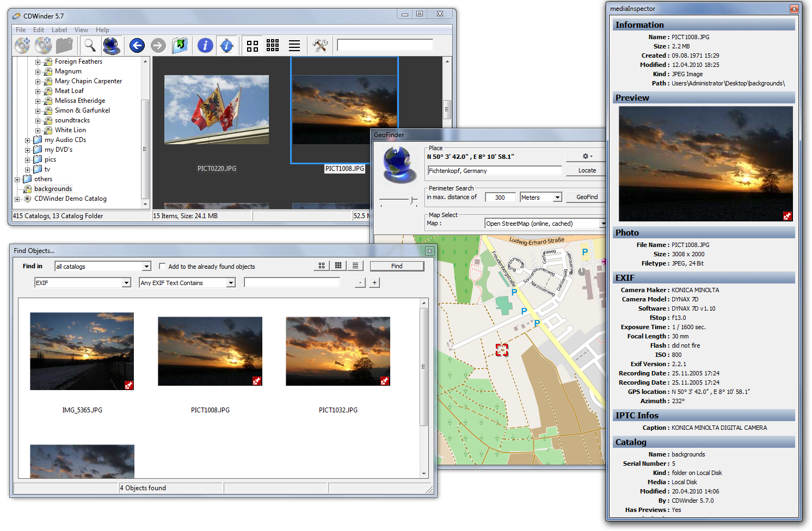The height and width of the screenshot is (531, 812).
Task: Click the folder-up green arrow icon
Action: 180,46
